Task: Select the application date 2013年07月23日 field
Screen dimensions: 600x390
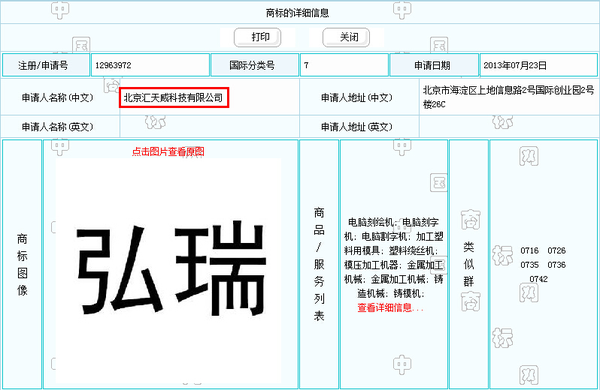Action: coord(538,65)
